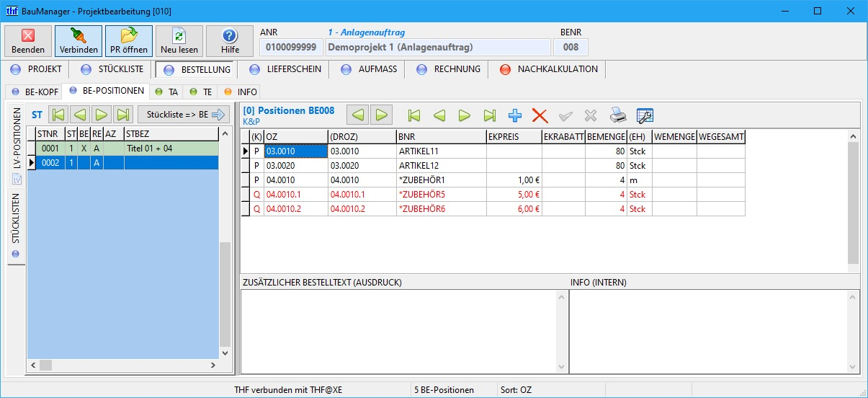Viewport: 868px width, 398px height.
Task: Click Stückliste list vertical scrollbar
Action: pos(225,243)
